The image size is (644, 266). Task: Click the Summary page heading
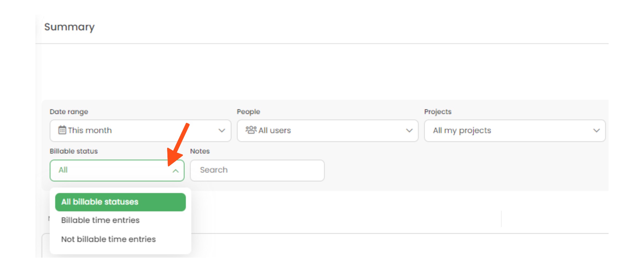69,27
